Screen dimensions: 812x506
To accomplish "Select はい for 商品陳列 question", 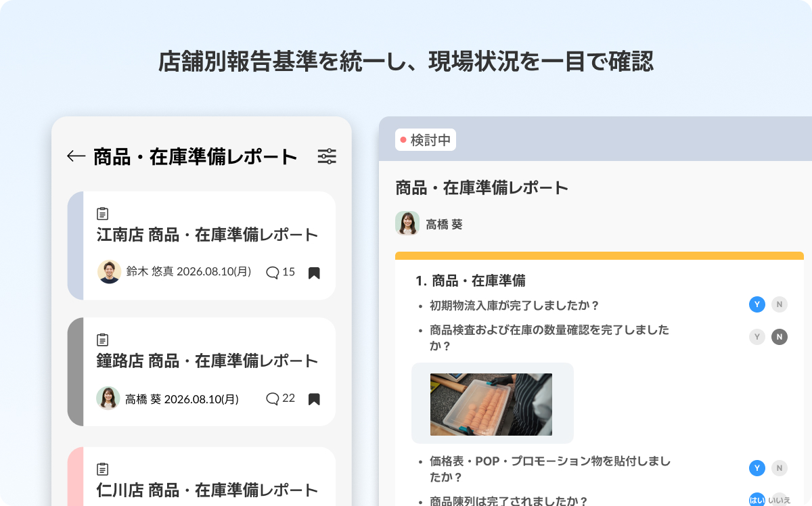I will [757, 501].
